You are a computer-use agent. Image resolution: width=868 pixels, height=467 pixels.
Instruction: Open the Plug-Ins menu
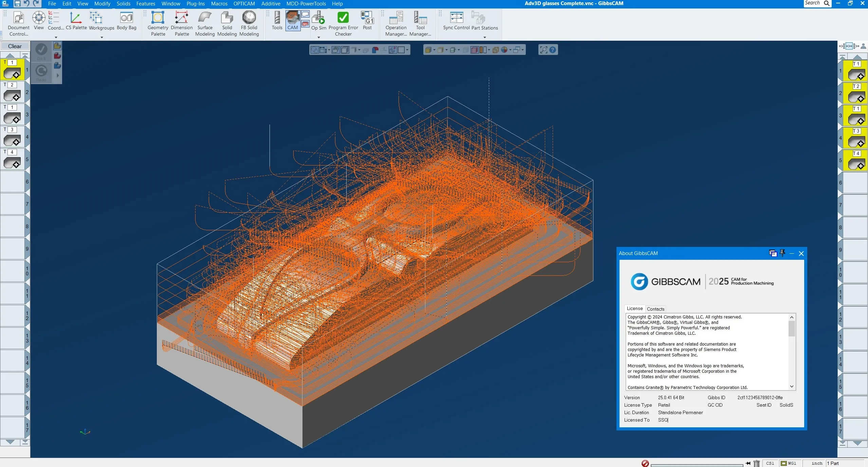tap(196, 4)
